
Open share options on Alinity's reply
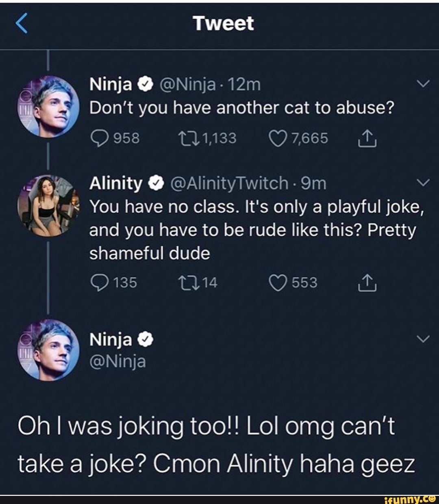(x=368, y=282)
